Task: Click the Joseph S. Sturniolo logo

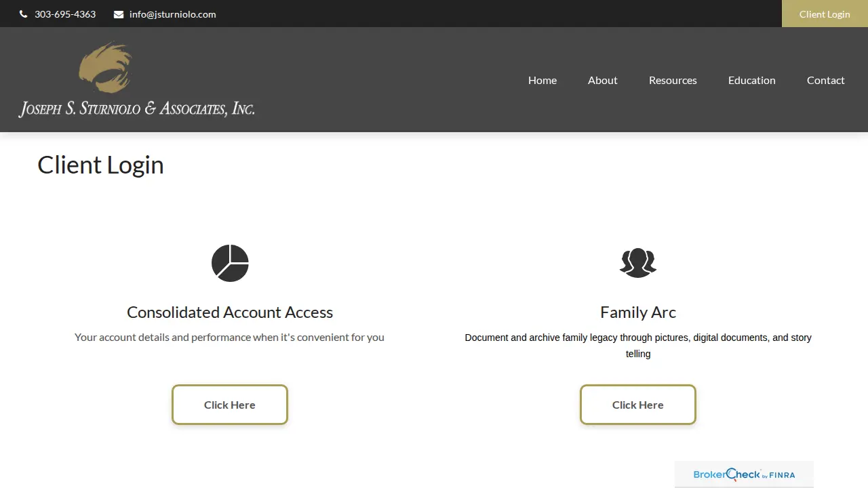Action: click(x=136, y=80)
